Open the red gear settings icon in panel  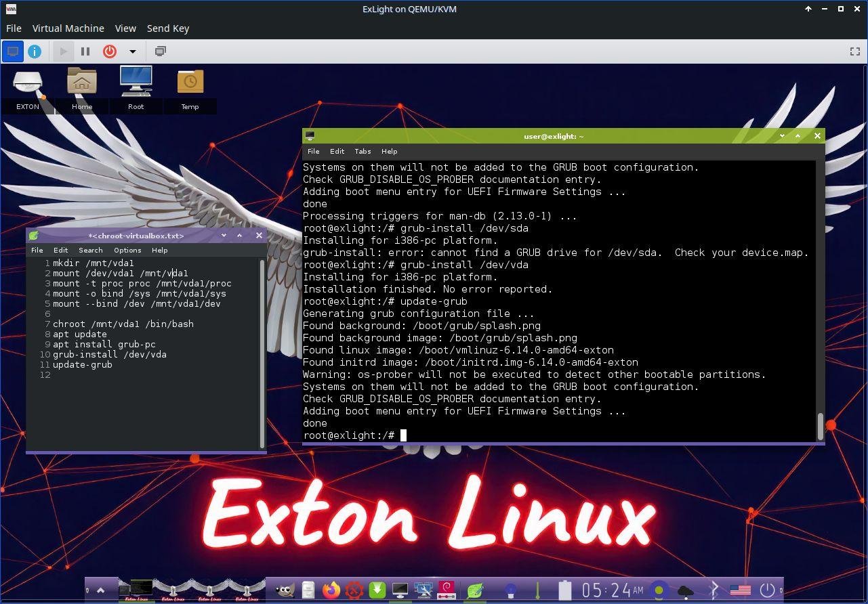(x=354, y=590)
